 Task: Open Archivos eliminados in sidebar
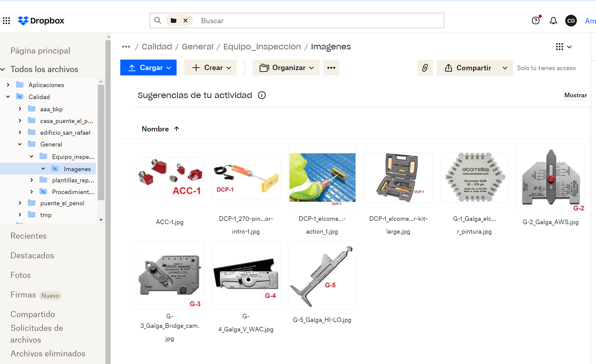[48, 354]
